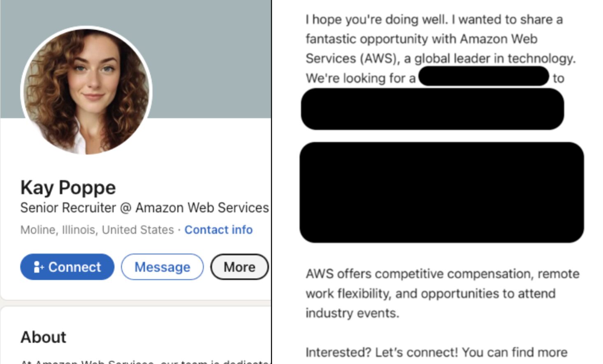The width and height of the screenshot is (603, 364).
Task: Click the truncated About description line
Action: click(x=145, y=362)
